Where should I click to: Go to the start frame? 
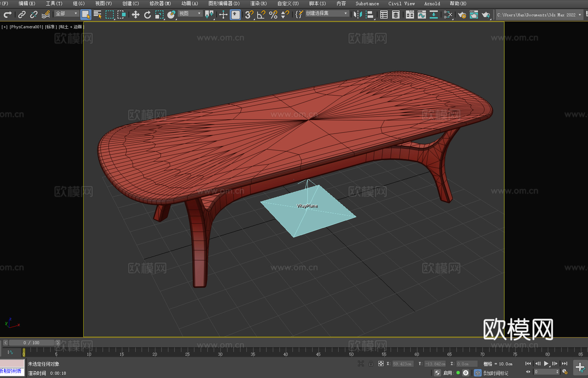pyautogui.click(x=528, y=364)
